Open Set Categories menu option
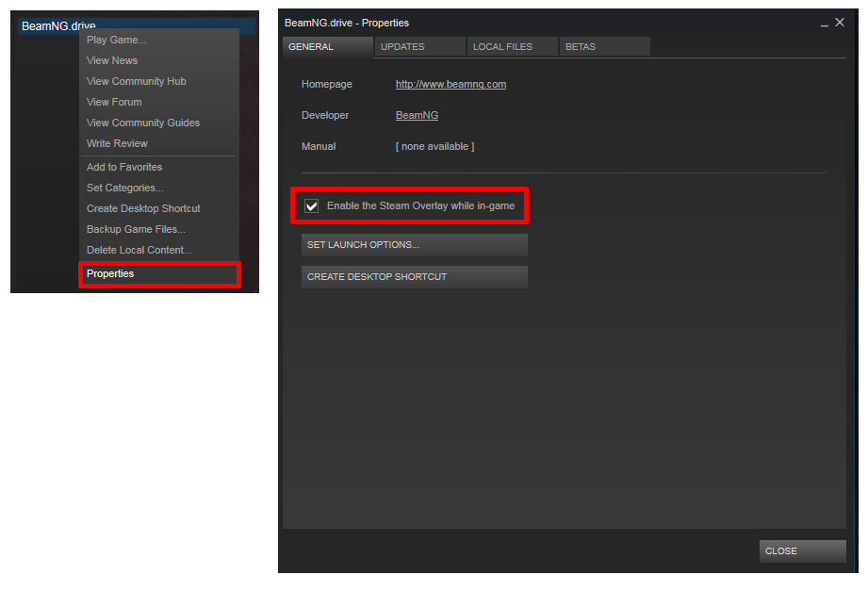This screenshot has height=591, width=868. click(159, 188)
